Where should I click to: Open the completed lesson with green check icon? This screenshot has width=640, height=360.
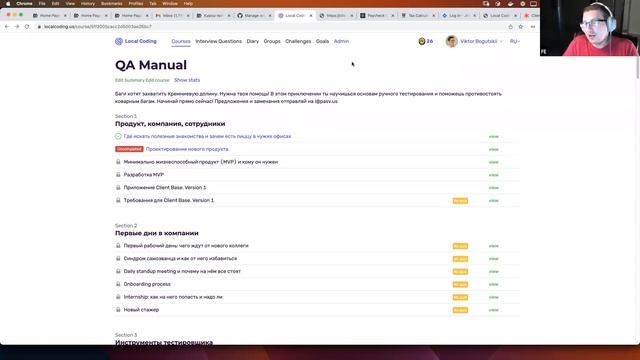pyautogui.click(x=207, y=136)
